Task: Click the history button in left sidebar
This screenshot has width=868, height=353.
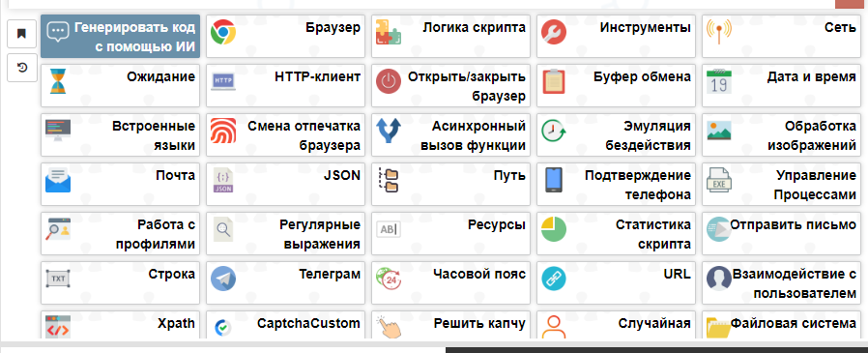Action: click(21, 68)
